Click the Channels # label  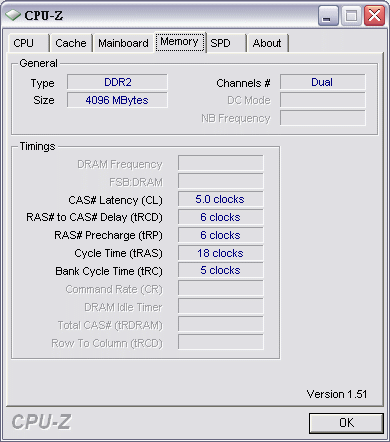click(x=243, y=83)
